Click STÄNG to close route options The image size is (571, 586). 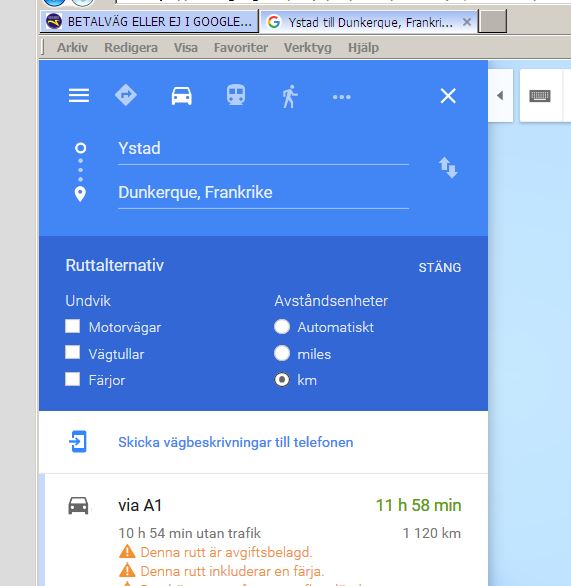point(439,268)
